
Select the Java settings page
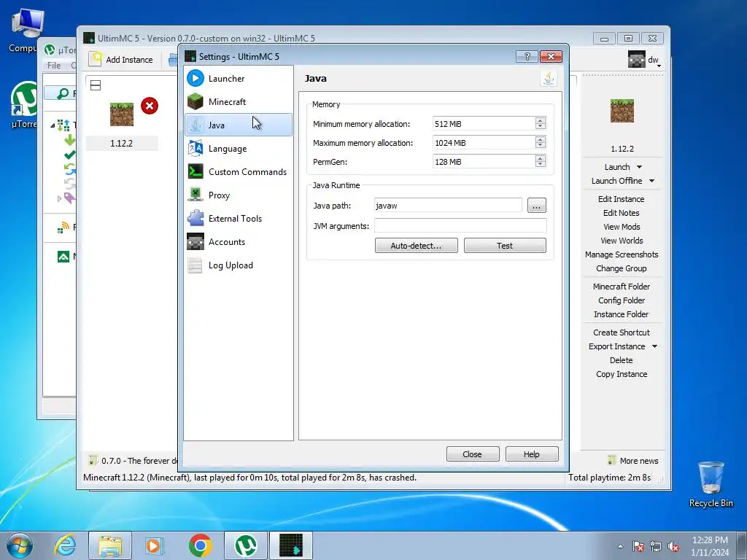coord(239,125)
